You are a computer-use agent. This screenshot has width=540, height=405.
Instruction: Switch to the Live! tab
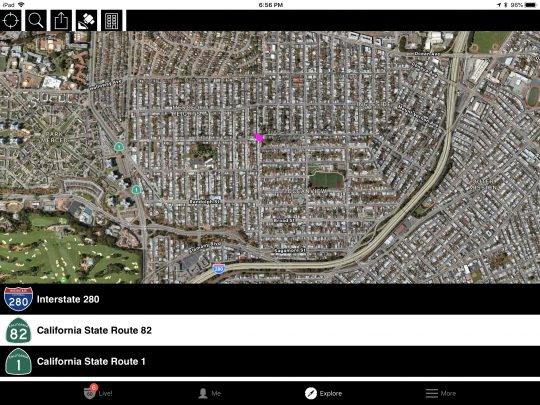click(x=98, y=392)
